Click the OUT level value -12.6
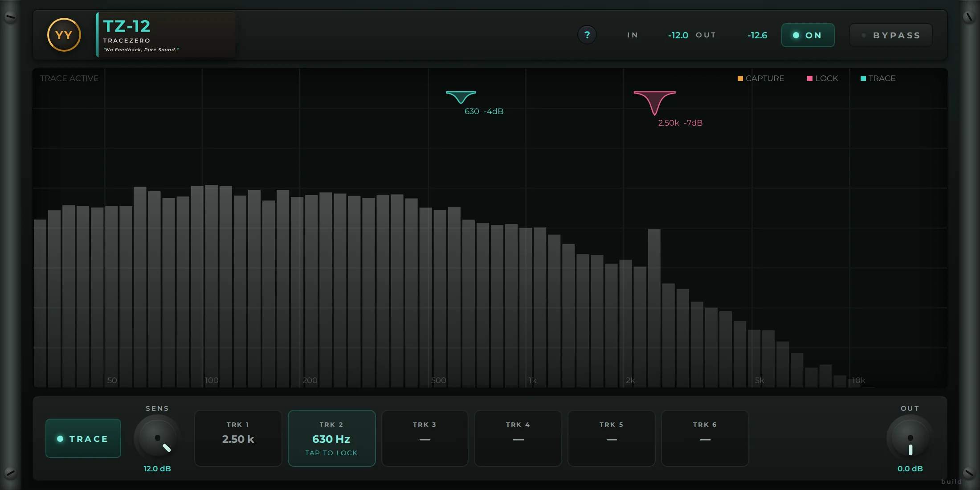Screen dimensions: 980x490 tap(757, 35)
